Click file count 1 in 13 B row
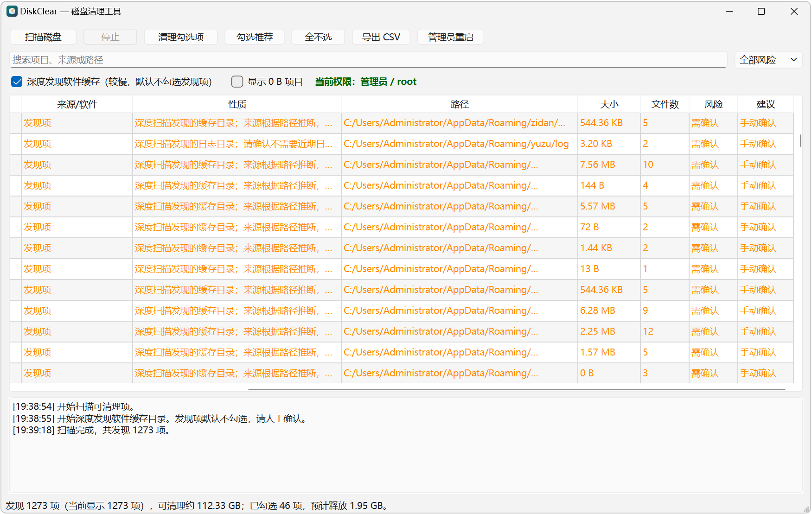Screen dimensions: 812x514 (665, 269)
